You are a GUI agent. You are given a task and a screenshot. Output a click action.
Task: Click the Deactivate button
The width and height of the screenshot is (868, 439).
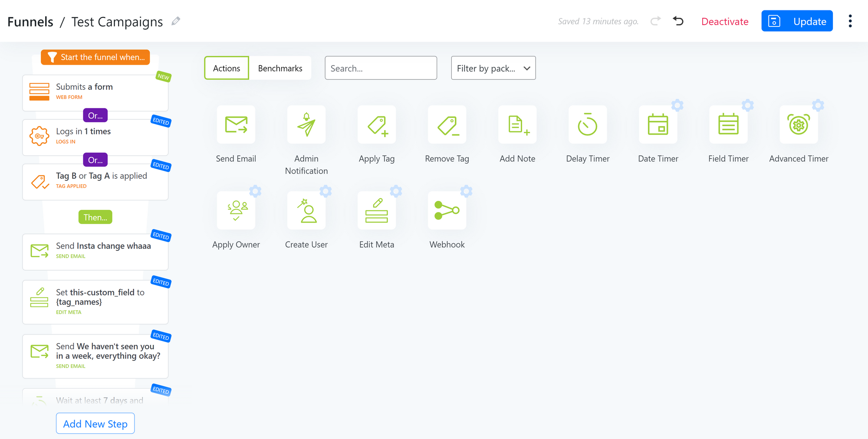725,21
